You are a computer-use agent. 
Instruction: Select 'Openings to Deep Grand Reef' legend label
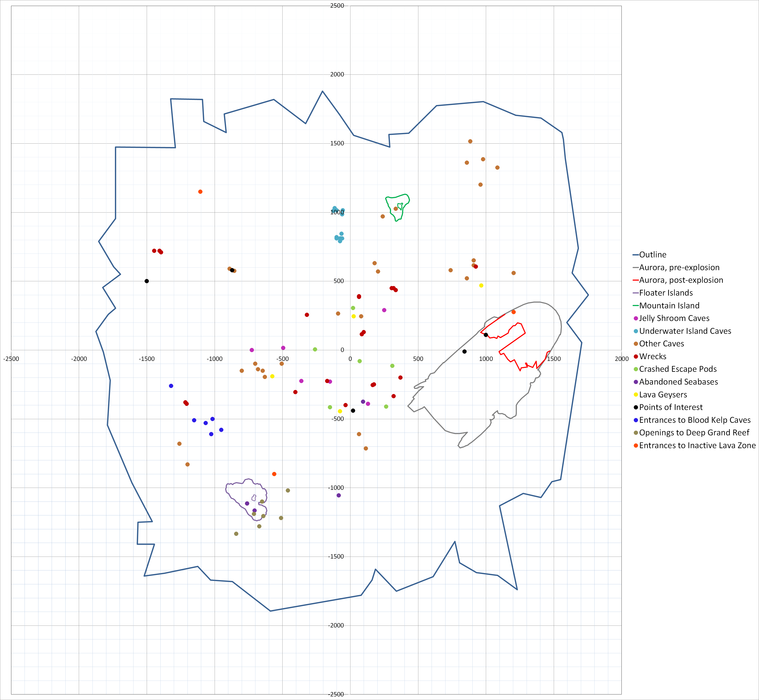[x=694, y=433]
